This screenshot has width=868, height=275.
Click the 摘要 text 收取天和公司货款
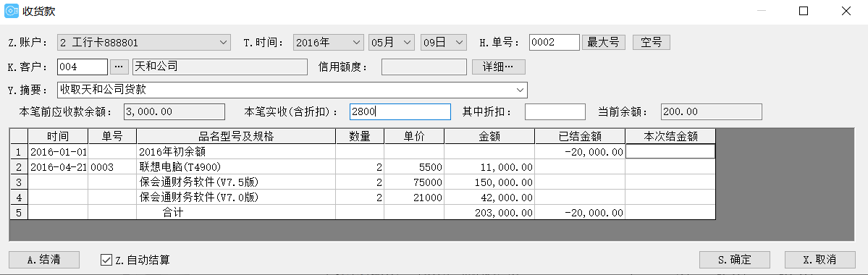pos(103,90)
